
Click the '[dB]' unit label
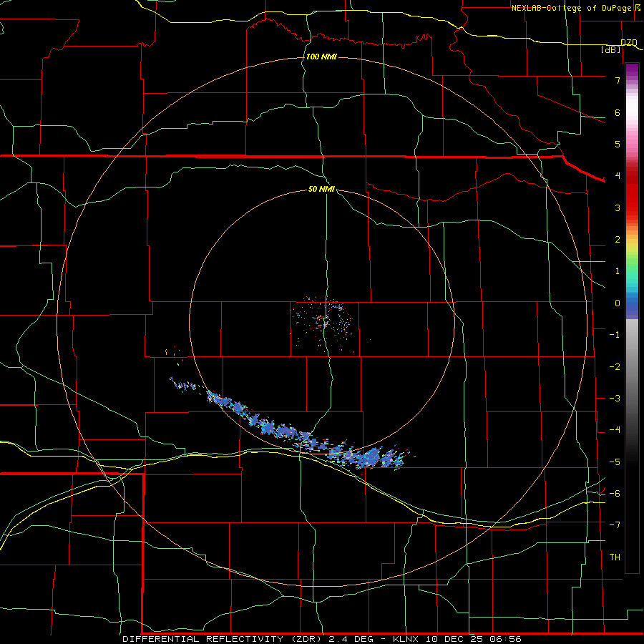[x=611, y=50]
